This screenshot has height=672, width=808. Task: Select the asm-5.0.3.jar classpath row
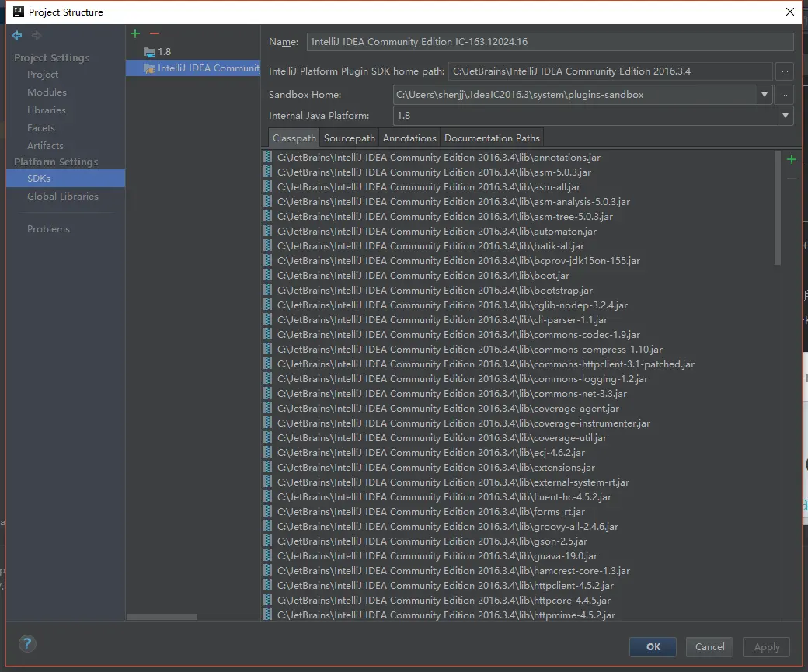(518, 172)
